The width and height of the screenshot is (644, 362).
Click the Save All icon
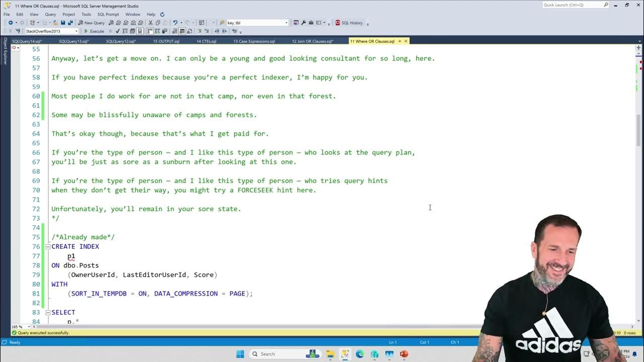coord(70,23)
